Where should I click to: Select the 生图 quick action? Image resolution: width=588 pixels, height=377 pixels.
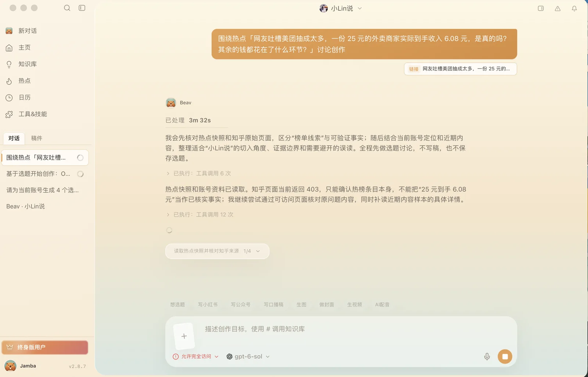pyautogui.click(x=301, y=305)
